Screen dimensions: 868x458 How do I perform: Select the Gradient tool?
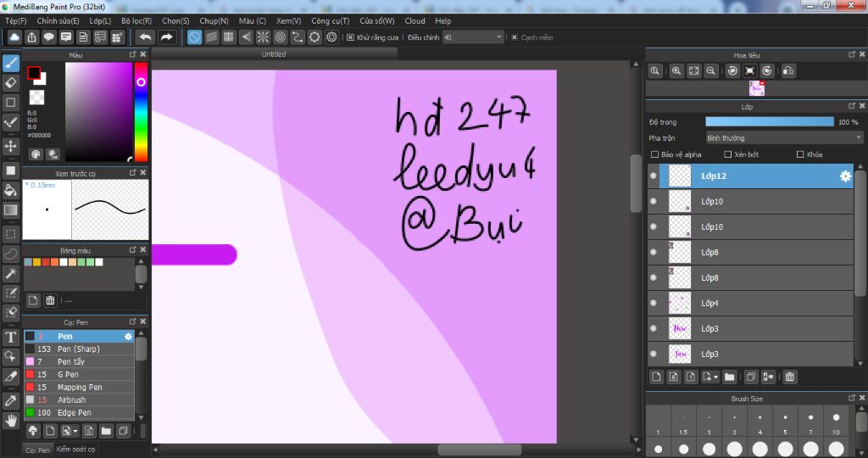[11, 210]
